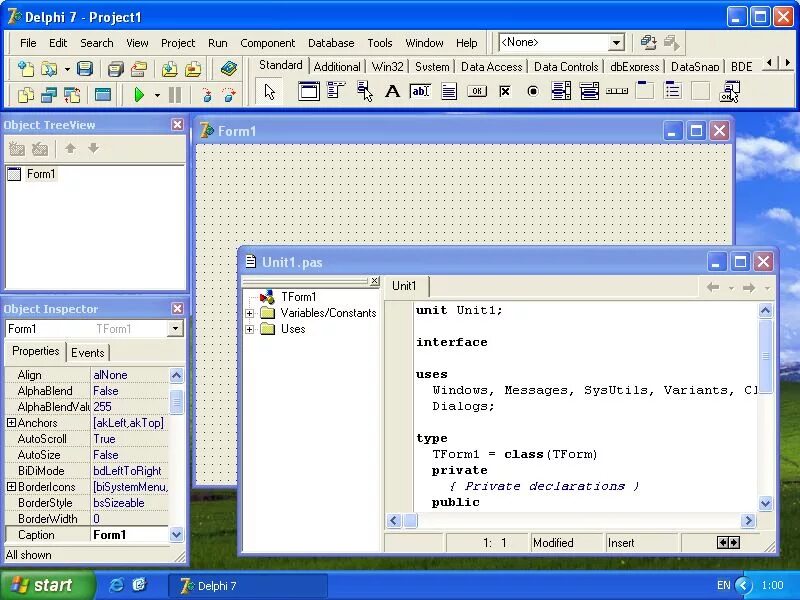
Task: Select the RadioButton component icon
Action: 533,92
